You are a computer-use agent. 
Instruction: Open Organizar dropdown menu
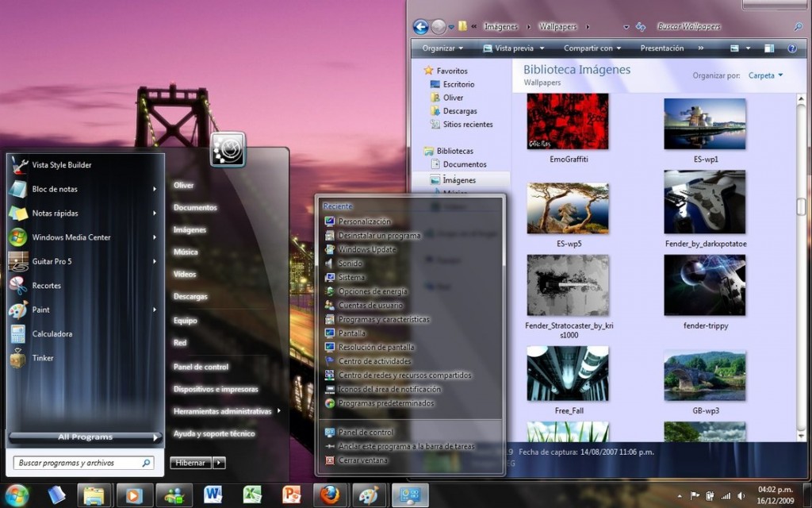[x=442, y=48]
